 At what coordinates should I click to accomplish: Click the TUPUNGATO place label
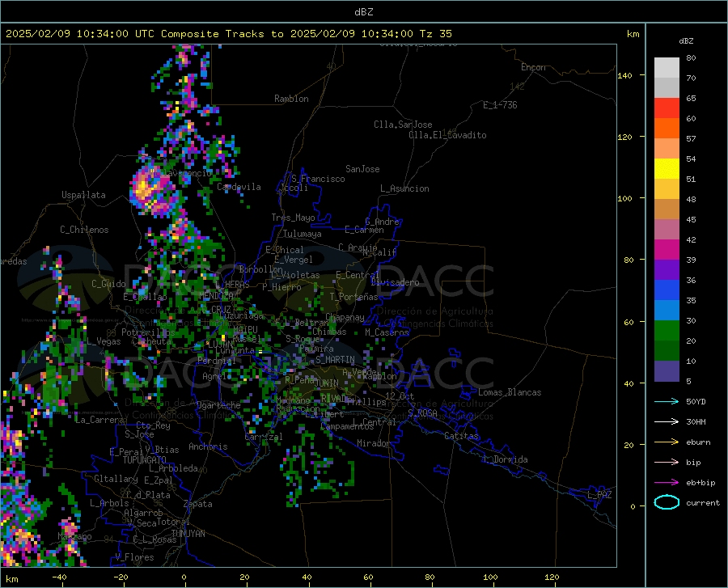145,460
